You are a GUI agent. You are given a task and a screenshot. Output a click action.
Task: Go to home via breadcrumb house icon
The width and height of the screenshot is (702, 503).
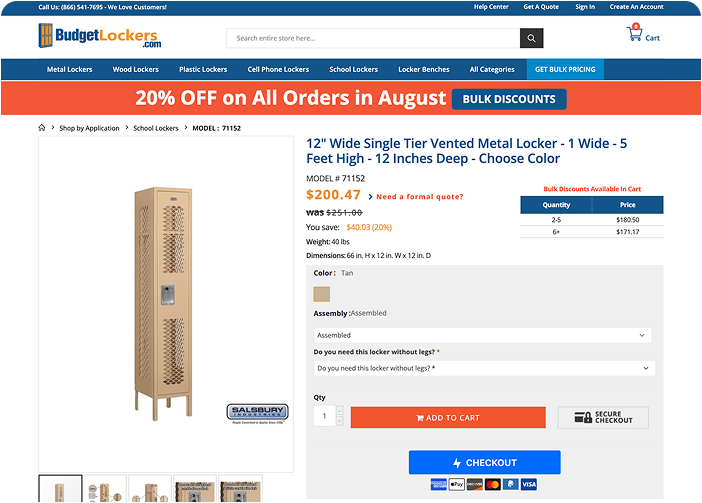(x=42, y=128)
